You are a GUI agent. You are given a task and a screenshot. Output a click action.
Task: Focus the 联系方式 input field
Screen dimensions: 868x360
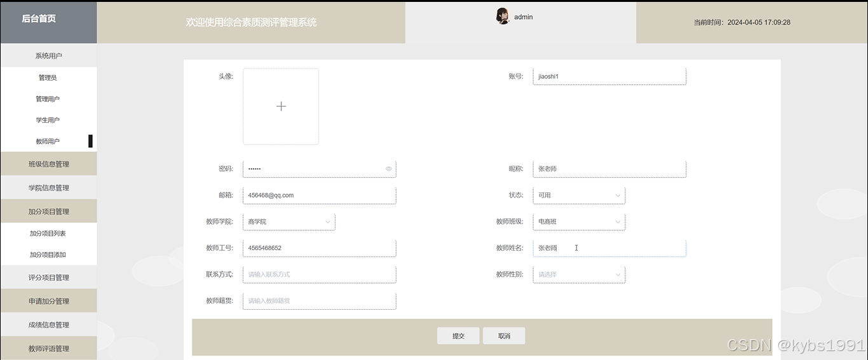pos(319,274)
